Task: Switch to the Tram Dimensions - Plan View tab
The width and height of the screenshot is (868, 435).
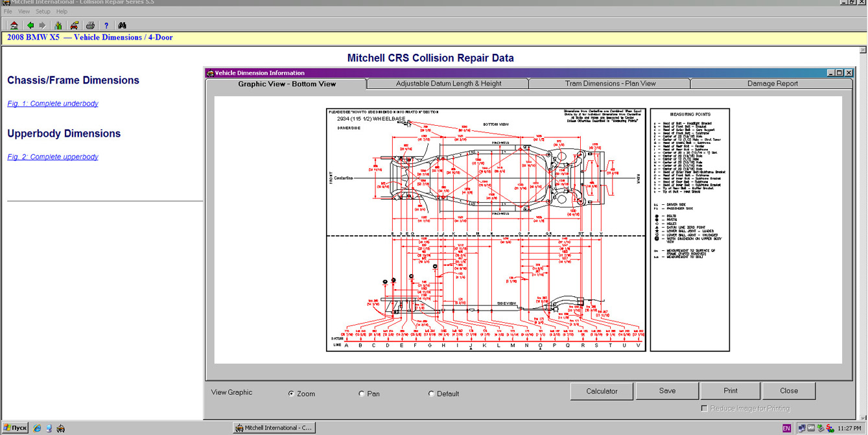Action: coord(609,84)
